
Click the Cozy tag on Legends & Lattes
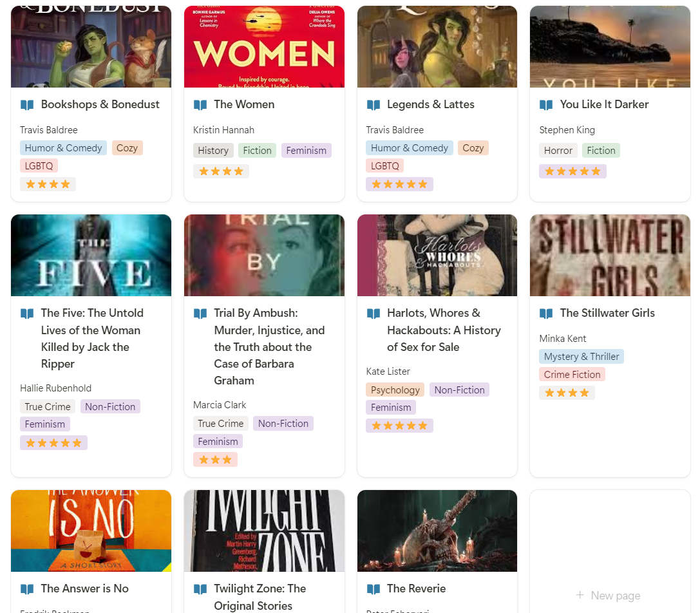click(x=473, y=148)
